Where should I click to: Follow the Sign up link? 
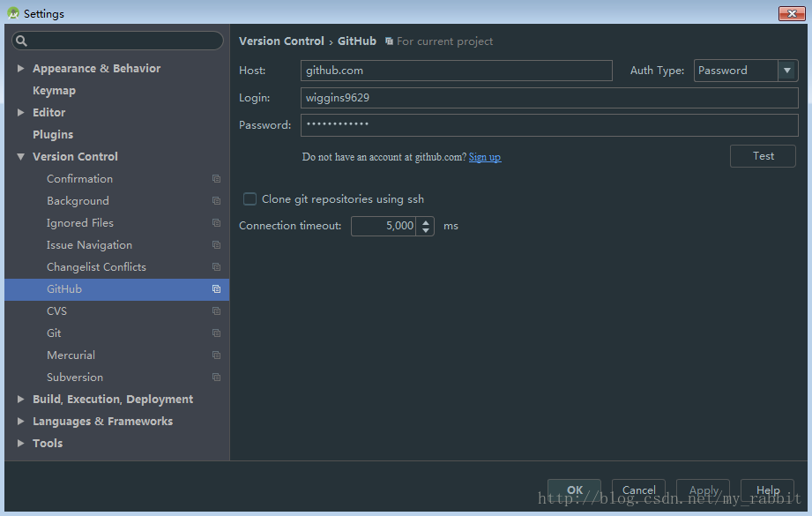point(485,157)
